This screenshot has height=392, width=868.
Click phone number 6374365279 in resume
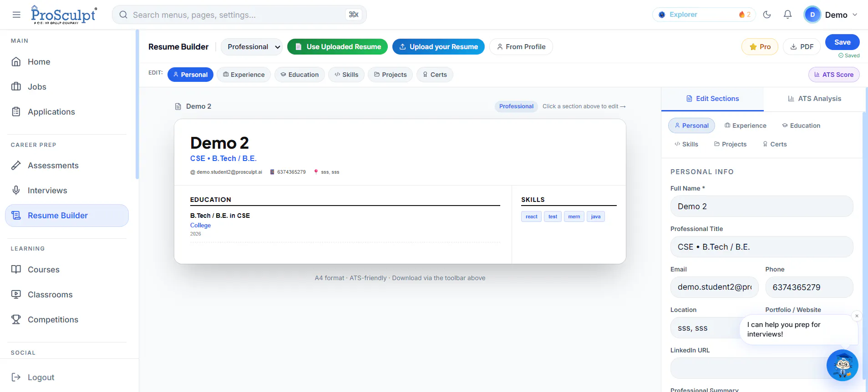pos(291,172)
